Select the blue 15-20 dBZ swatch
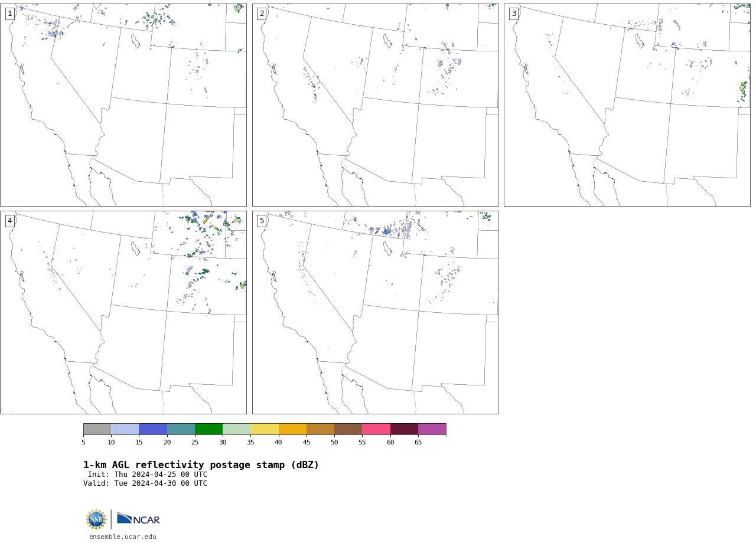Image resolution: width=756 pixels, height=543 pixels. point(153,429)
